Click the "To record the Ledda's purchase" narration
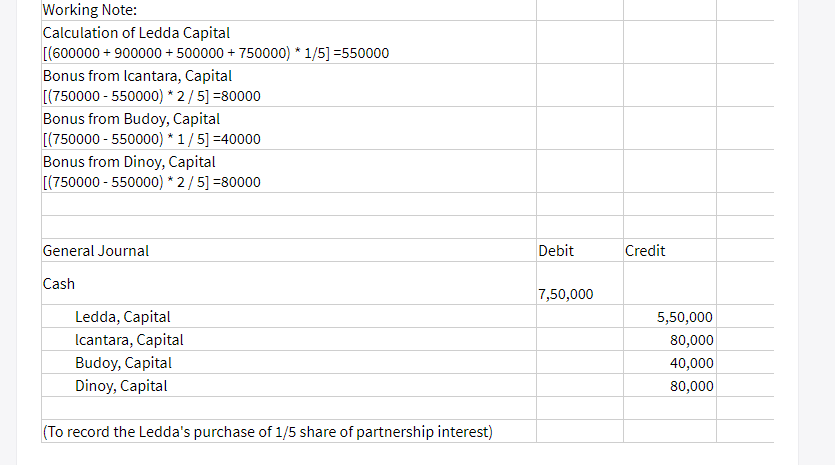Screen dimensions: 835x465 coord(268,432)
